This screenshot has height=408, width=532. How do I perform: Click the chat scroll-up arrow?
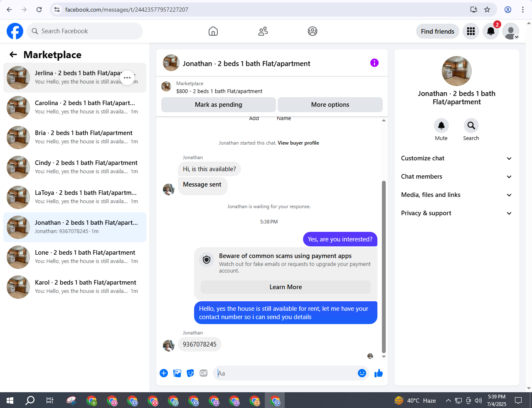[x=384, y=120]
